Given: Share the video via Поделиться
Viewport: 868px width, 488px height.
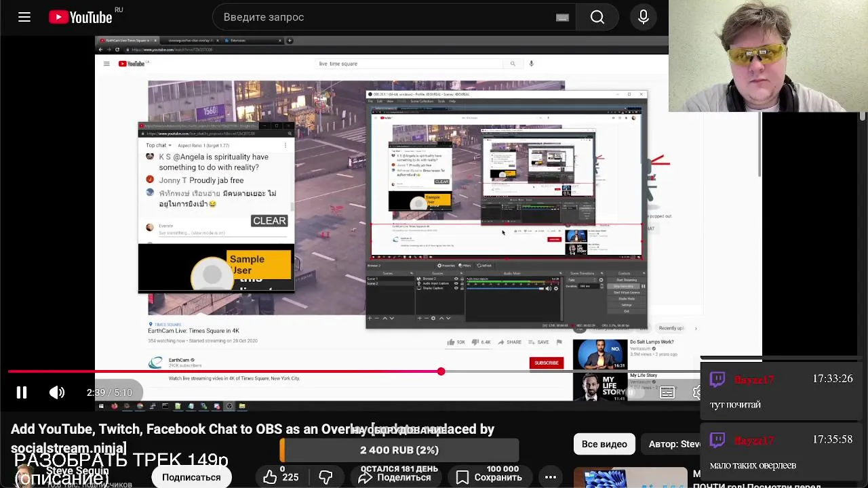Looking at the screenshot, I should [x=395, y=477].
